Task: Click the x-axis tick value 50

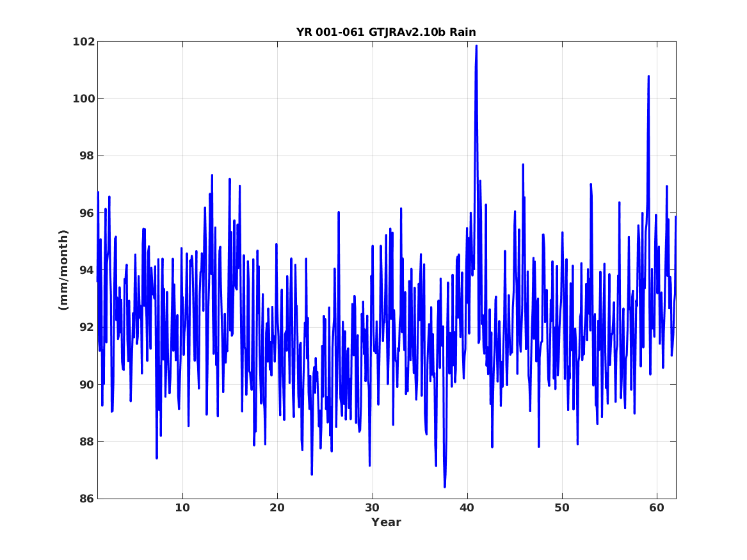Action: pyautogui.click(x=561, y=508)
